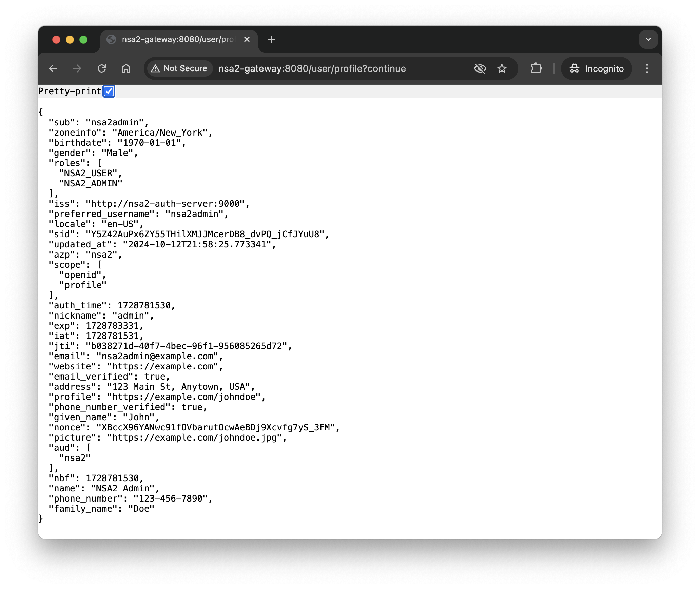This screenshot has height=589, width=700.
Task: Click the "profile" scope value
Action: (83, 285)
